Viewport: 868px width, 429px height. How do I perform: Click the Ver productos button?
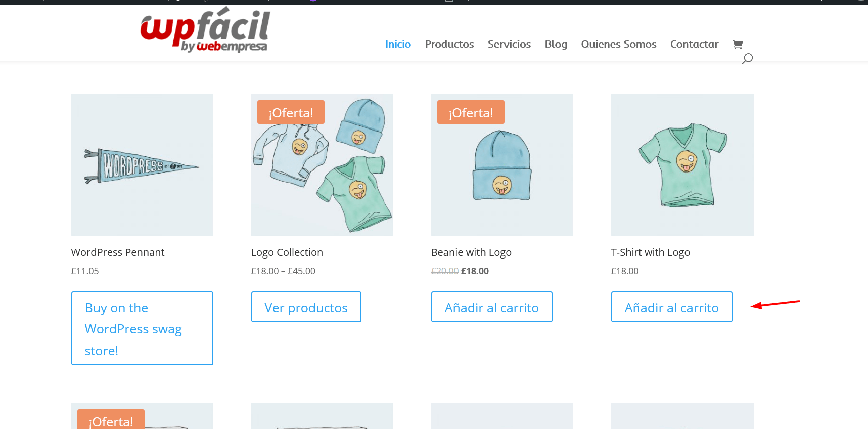(306, 307)
